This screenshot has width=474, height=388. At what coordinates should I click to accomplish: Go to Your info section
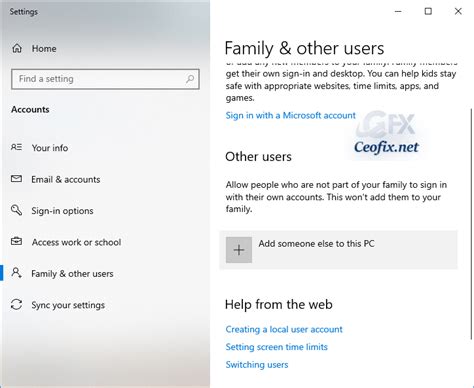tap(50, 148)
